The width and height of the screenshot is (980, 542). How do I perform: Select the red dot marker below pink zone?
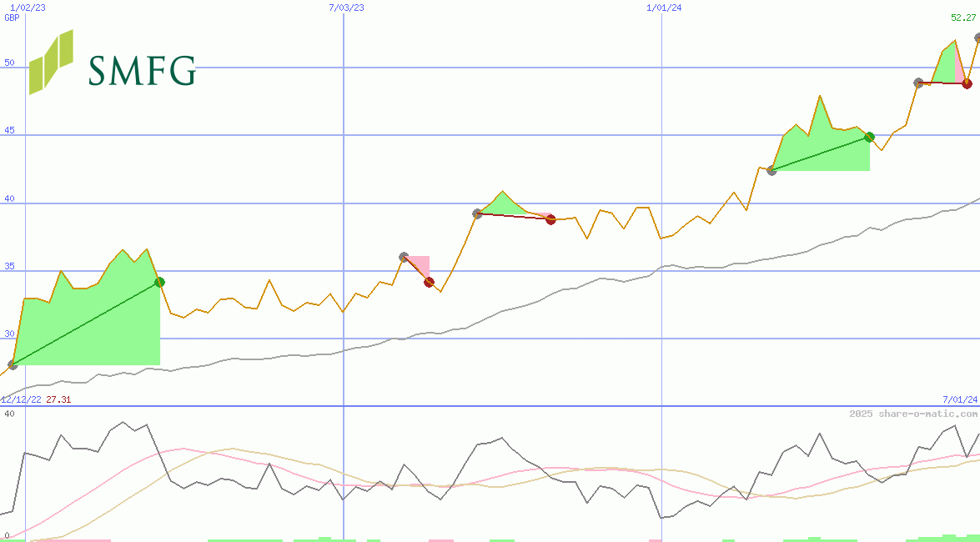[x=429, y=283]
